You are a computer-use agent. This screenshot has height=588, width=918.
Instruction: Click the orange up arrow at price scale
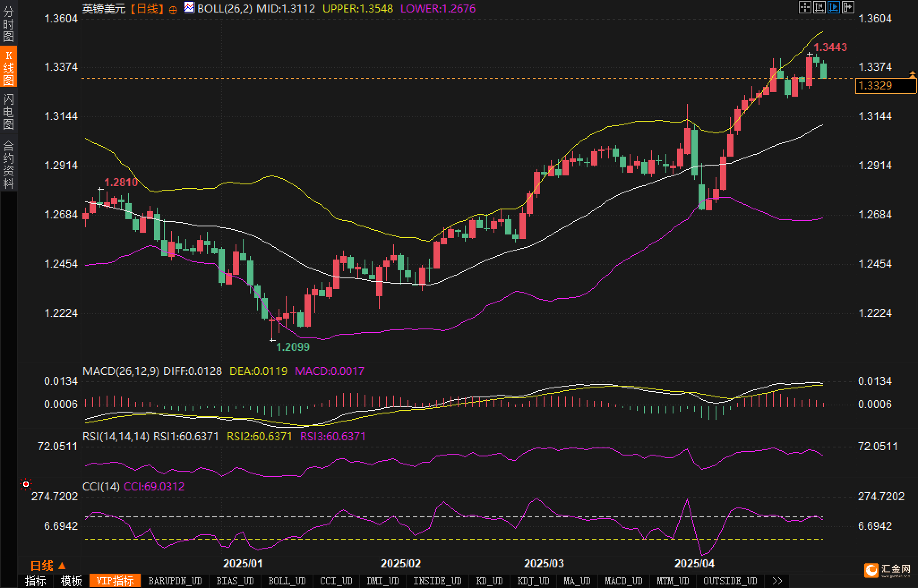click(912, 73)
